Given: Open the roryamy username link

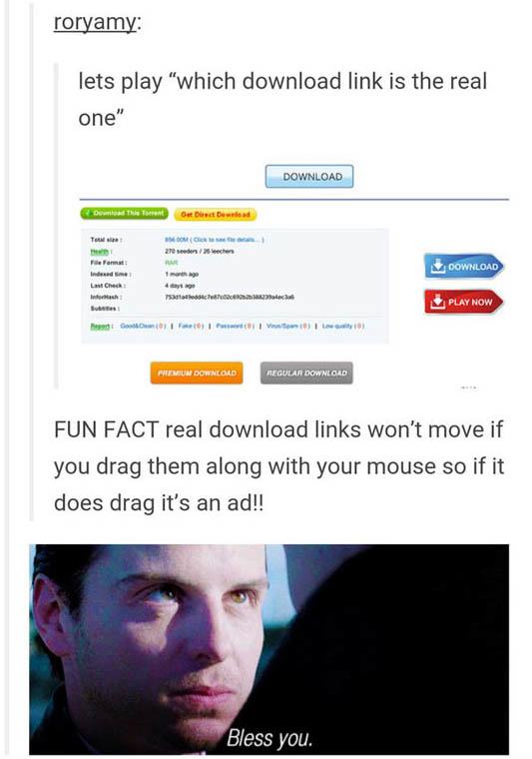Looking at the screenshot, I should (95, 22).
